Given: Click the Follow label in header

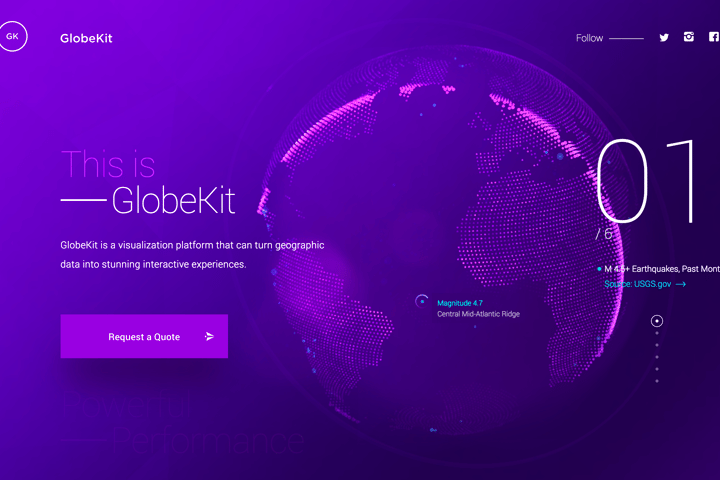Looking at the screenshot, I should click(x=590, y=38).
